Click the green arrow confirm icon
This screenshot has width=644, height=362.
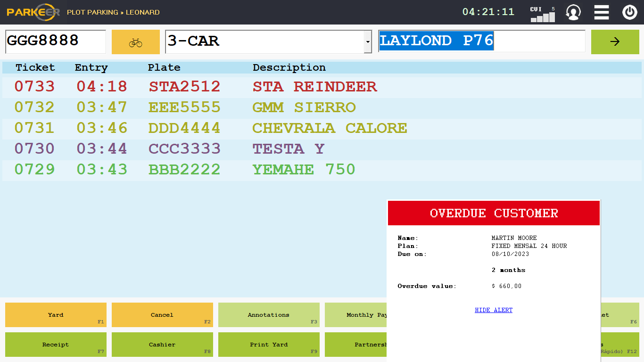(615, 41)
